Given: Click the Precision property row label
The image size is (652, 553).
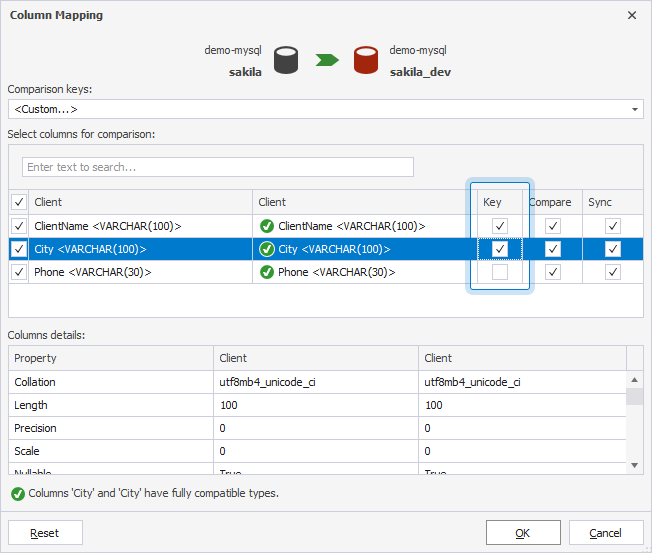Looking at the screenshot, I should [35, 428].
